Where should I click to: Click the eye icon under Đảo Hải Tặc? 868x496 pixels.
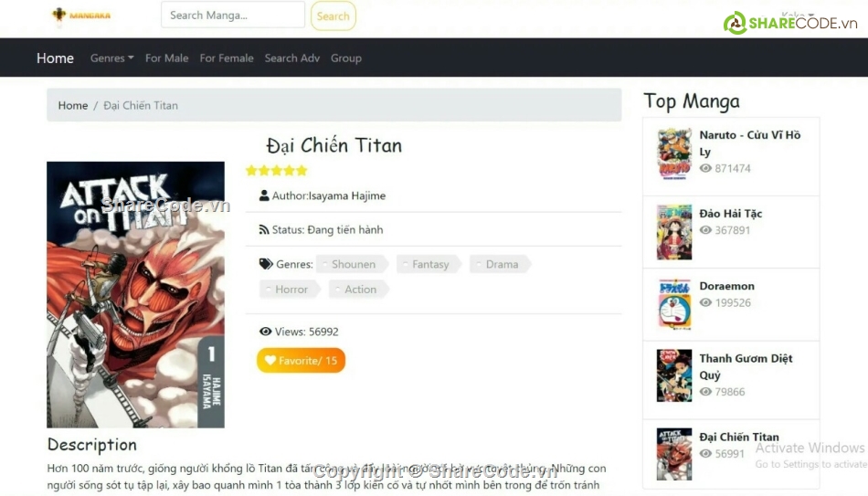[x=705, y=230]
